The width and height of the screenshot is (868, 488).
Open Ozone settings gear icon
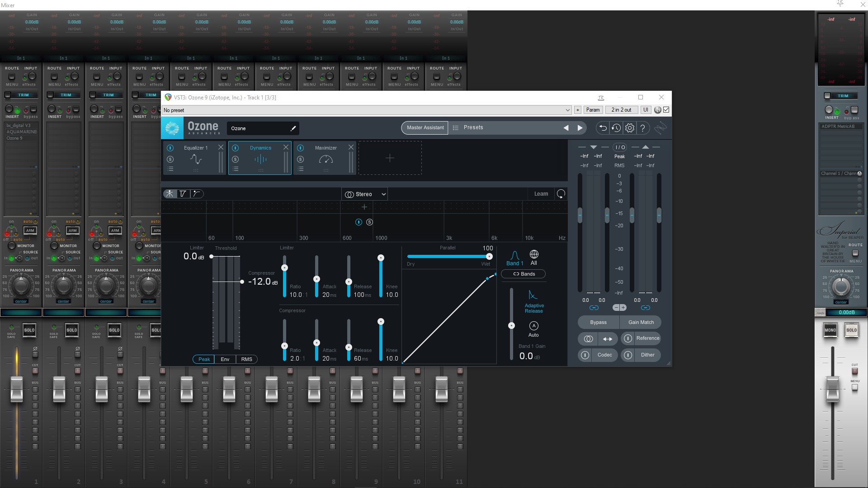(630, 128)
